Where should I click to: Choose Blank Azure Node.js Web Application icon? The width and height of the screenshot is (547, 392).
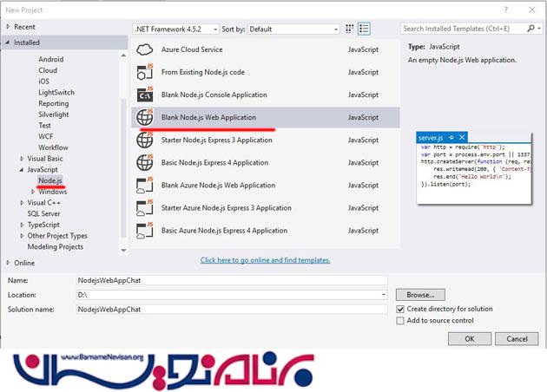[144, 185]
